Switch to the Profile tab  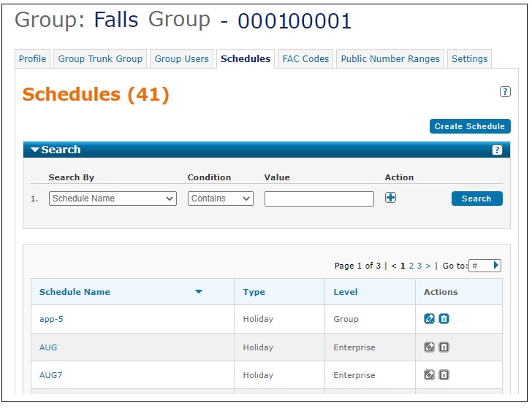33,59
